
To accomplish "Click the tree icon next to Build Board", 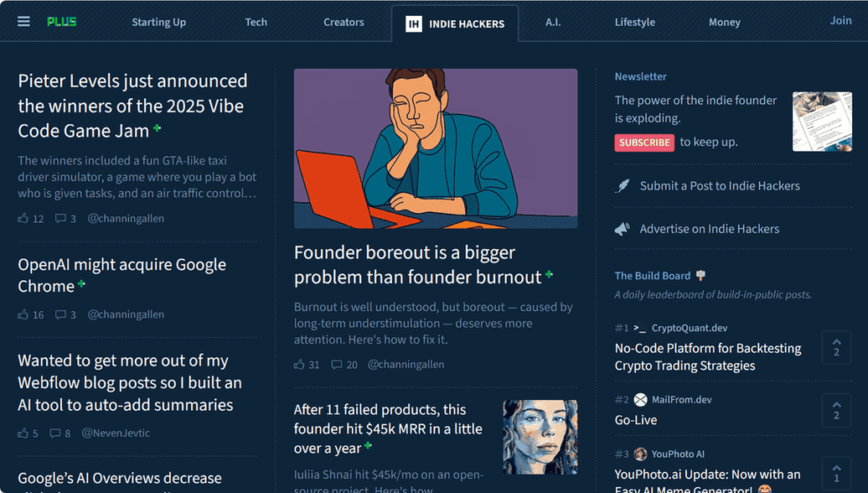I will 700,275.
